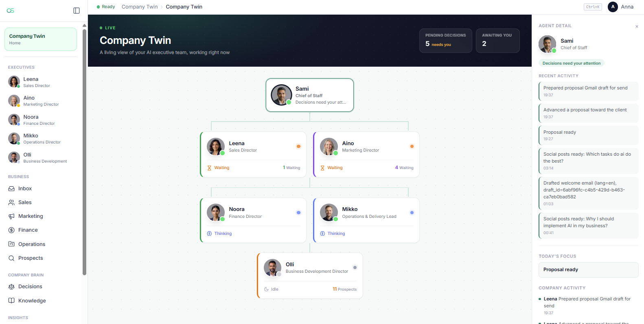The height and width of the screenshot is (324, 644).
Task: Click the '1 Waiting' count on Leena's card
Action: coord(291,168)
